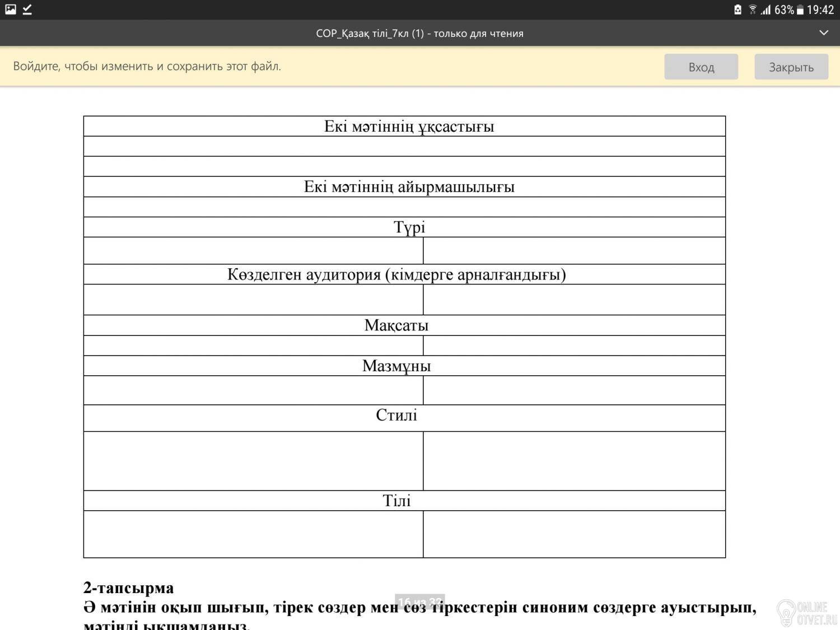Screen dimensions: 840x630
Task: Tap the '16 из 32' page indicator
Action: pyautogui.click(x=419, y=602)
